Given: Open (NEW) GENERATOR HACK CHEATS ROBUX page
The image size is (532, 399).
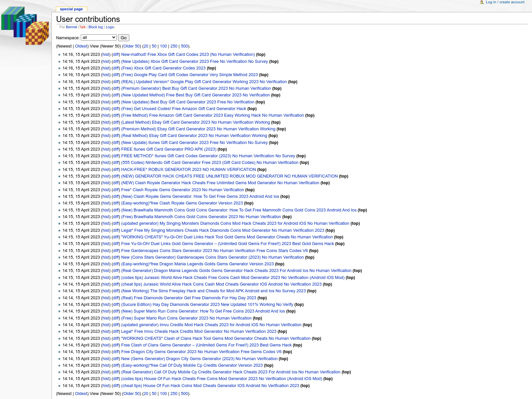Looking at the screenshot, I should pos(229,176).
